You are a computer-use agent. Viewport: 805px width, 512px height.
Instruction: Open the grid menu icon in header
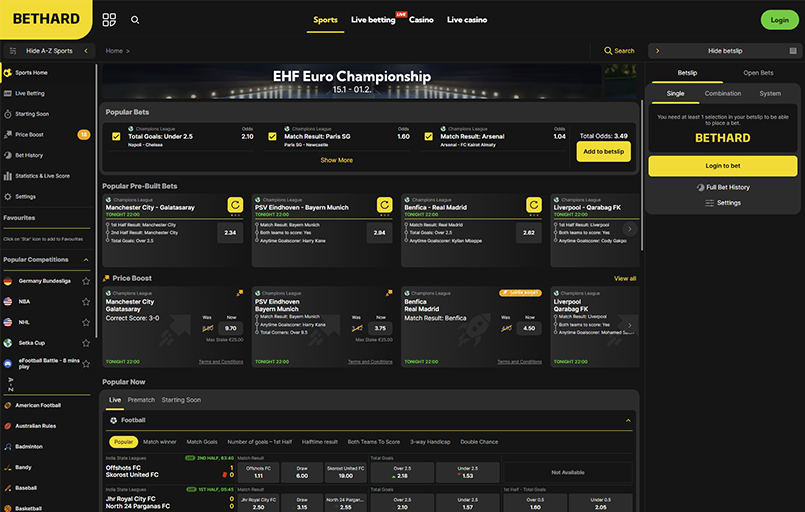point(109,20)
